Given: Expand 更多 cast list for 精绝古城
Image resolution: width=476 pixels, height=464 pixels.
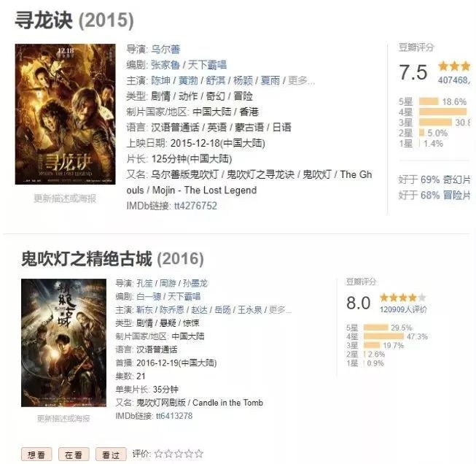Looking at the screenshot, I should [x=280, y=310].
